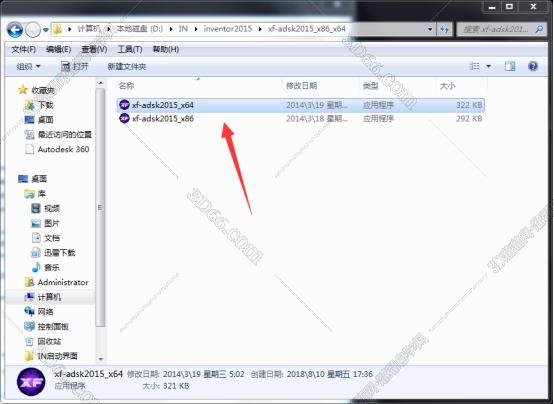Click the folder icon in address bar

58,29
